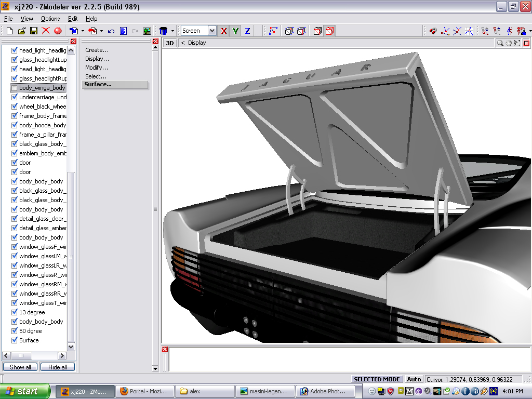The height and width of the screenshot is (399, 532).
Task: Click the object list vertical scrollbar
Action: [x=71, y=198]
